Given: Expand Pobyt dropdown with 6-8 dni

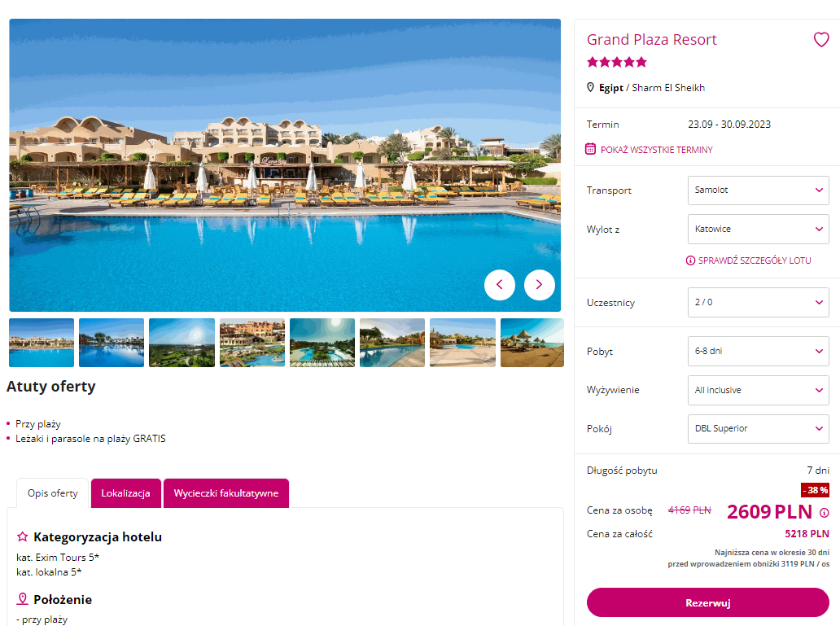Looking at the screenshot, I should (x=758, y=351).
